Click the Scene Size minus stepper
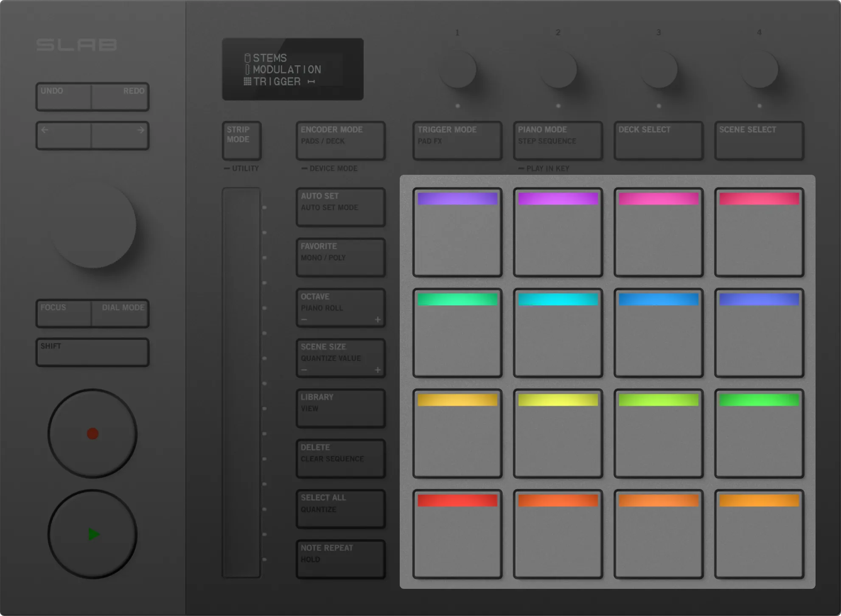 pos(304,370)
